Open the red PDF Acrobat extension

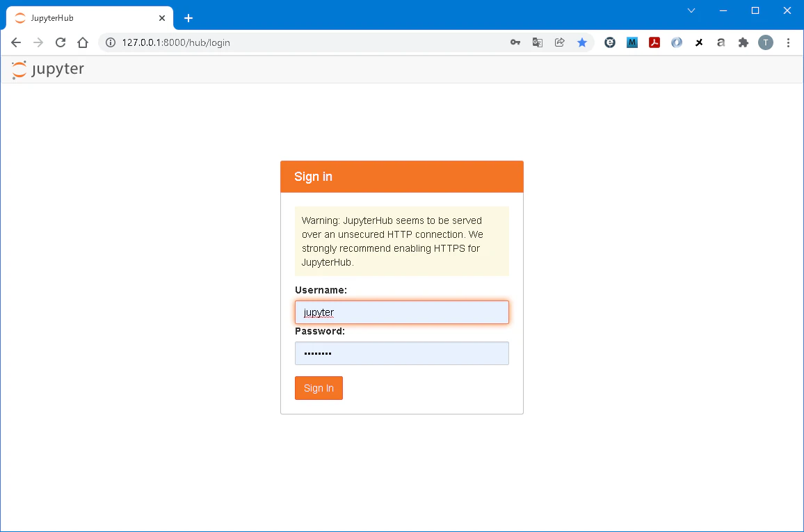point(654,42)
